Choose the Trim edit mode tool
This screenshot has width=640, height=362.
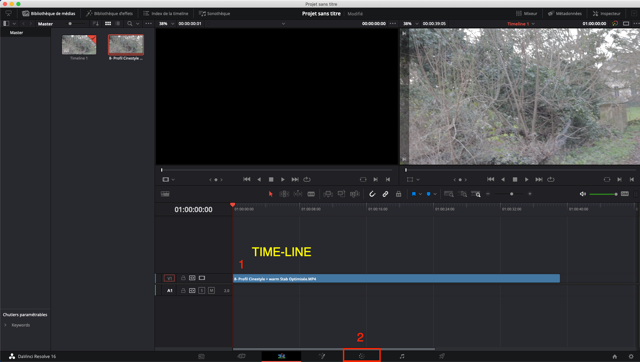(x=284, y=194)
